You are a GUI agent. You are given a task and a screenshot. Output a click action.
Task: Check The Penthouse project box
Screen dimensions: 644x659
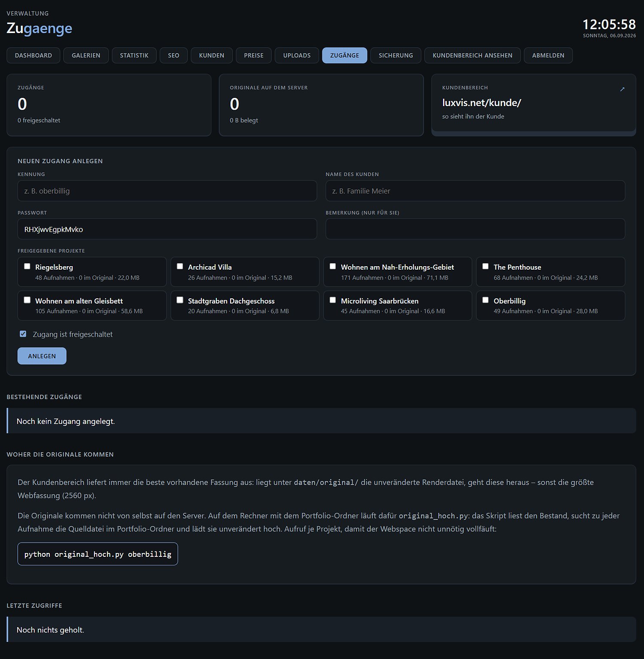pyautogui.click(x=486, y=266)
